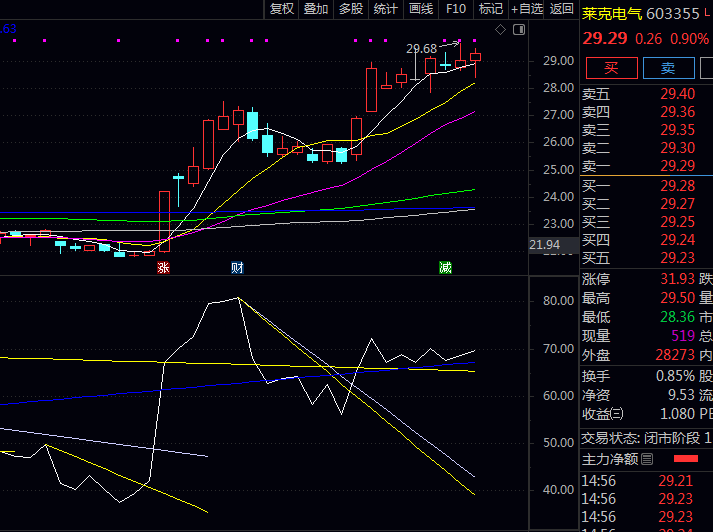Click the blue 财 financial report marker

(237, 268)
